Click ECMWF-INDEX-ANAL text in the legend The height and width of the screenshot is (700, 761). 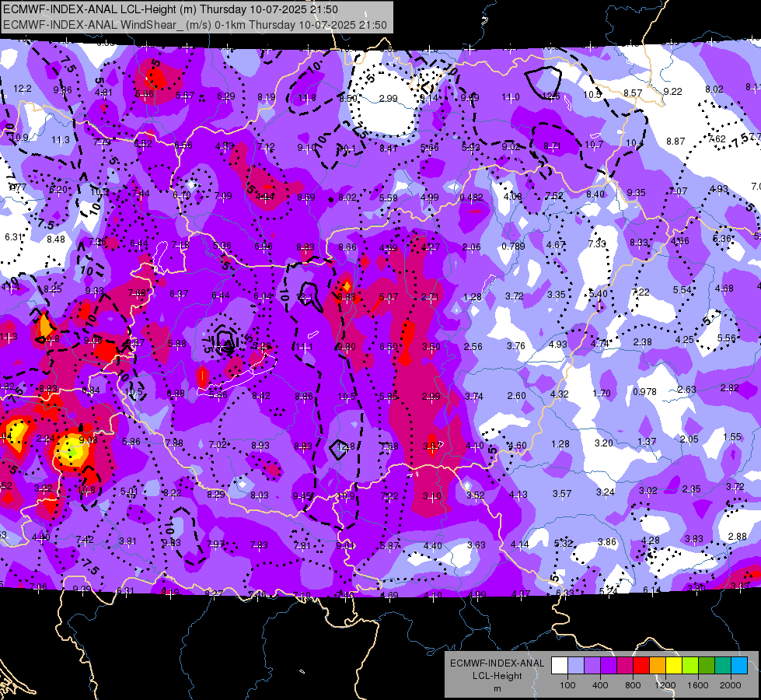pyautogui.click(x=497, y=663)
